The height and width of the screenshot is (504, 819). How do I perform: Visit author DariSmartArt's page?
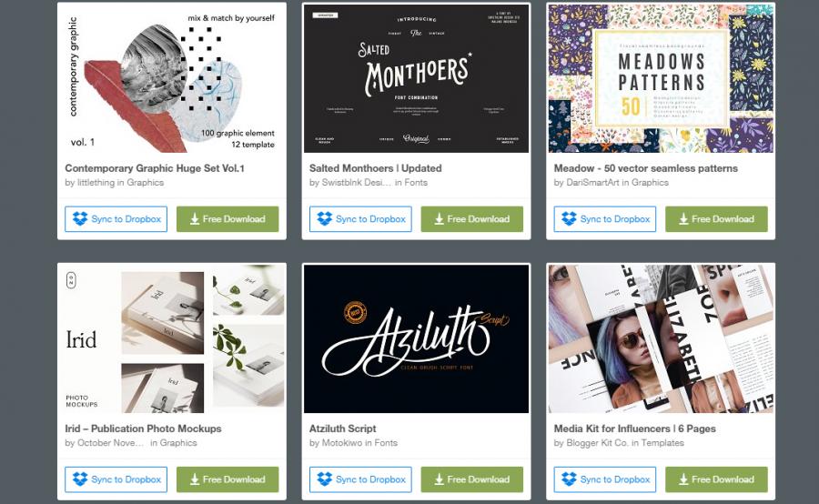[592, 182]
